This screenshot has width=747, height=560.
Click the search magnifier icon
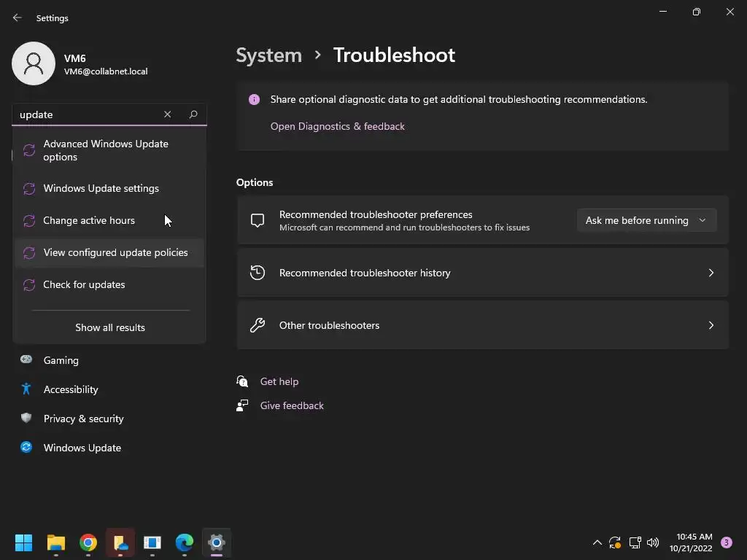[193, 114]
